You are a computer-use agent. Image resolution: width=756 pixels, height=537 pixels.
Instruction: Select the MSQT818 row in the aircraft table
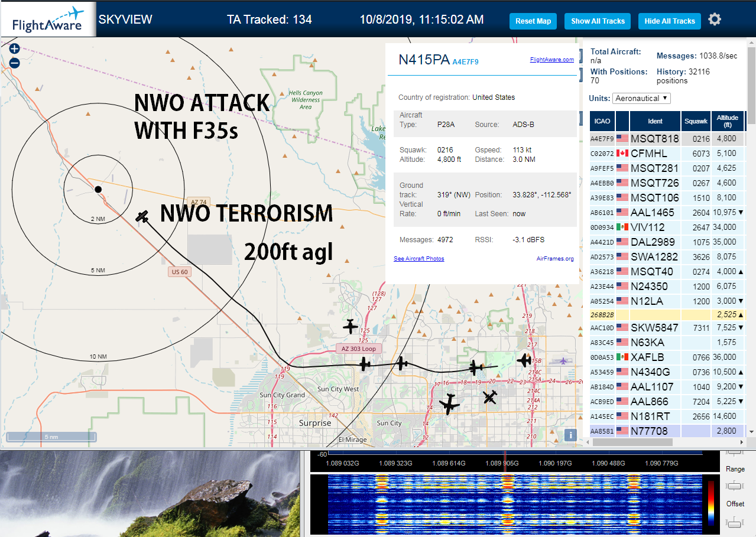coord(667,138)
